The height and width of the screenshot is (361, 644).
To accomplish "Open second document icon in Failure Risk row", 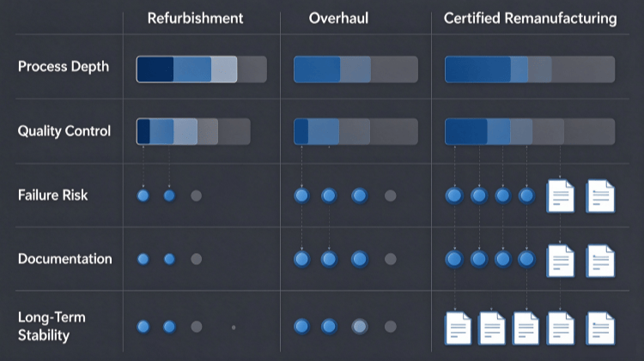I will (x=600, y=196).
